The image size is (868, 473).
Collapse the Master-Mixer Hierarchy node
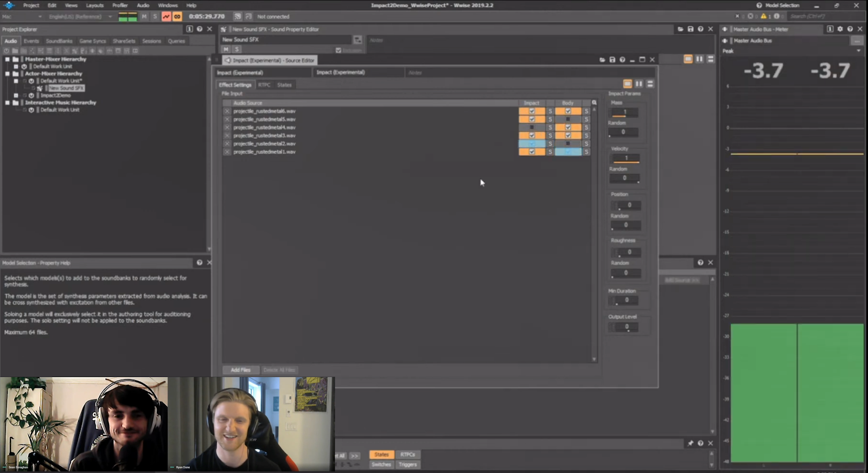pos(8,59)
